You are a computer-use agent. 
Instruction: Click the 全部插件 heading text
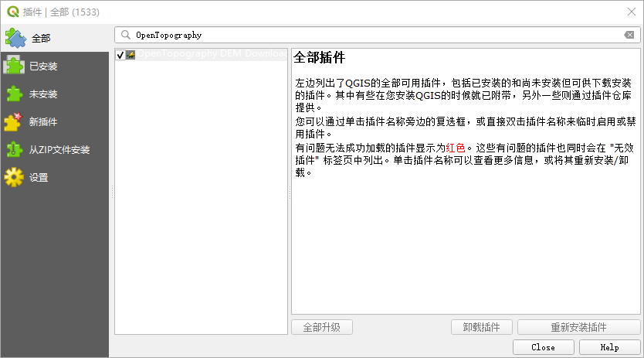pos(320,58)
